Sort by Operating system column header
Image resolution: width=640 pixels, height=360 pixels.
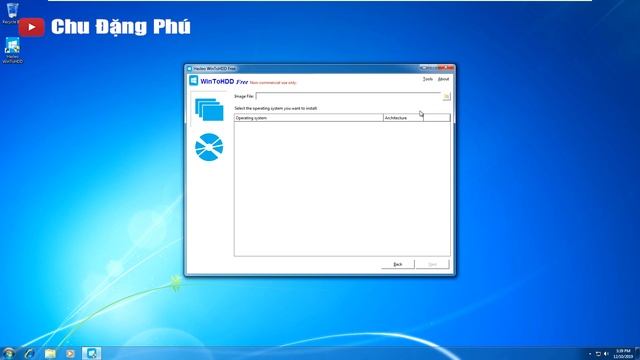(309, 118)
